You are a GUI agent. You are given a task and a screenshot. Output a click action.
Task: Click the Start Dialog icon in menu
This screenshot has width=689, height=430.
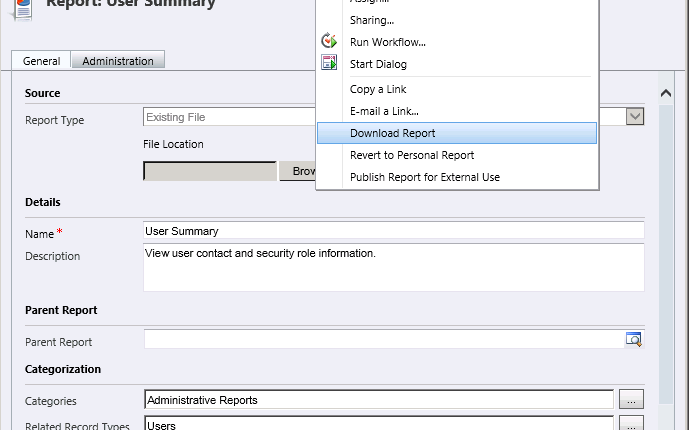pyautogui.click(x=329, y=64)
